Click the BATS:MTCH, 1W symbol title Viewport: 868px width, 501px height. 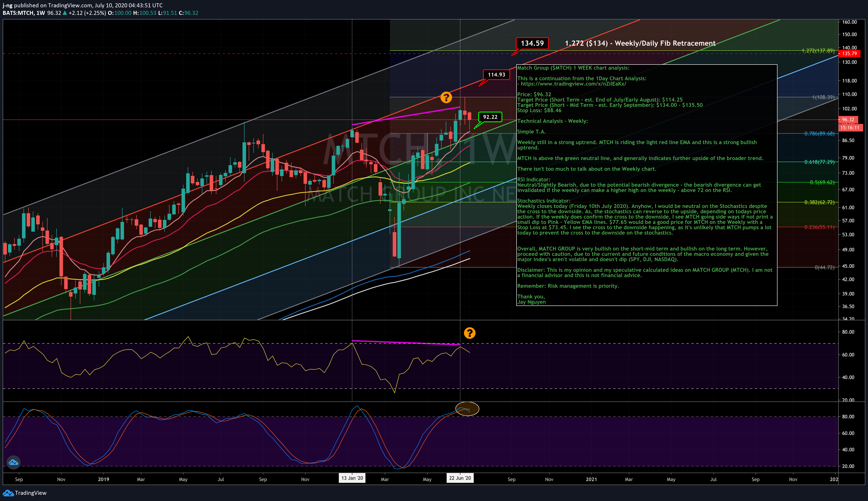pos(24,13)
